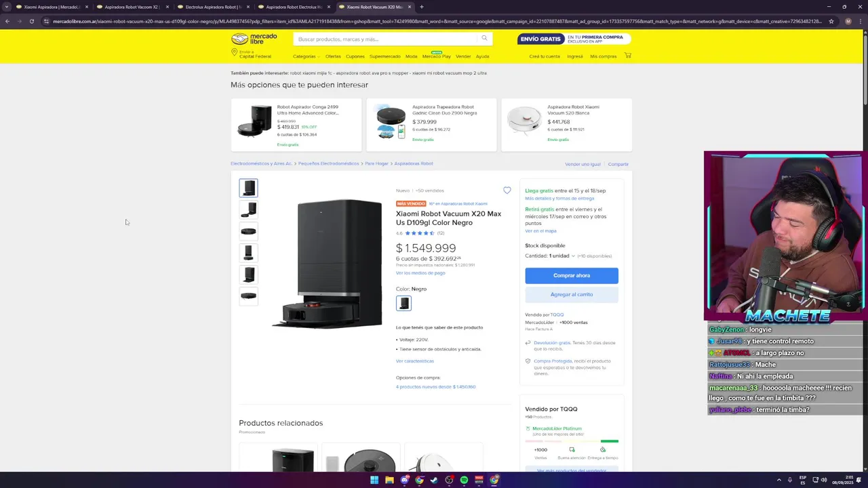Click Comprar ahora button
This screenshot has width=868, height=488.
pos(572,275)
